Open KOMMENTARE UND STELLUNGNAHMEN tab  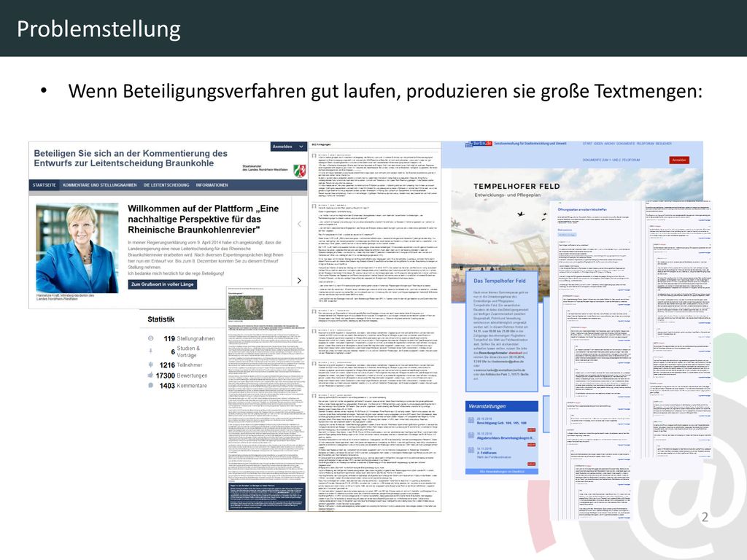point(99,185)
